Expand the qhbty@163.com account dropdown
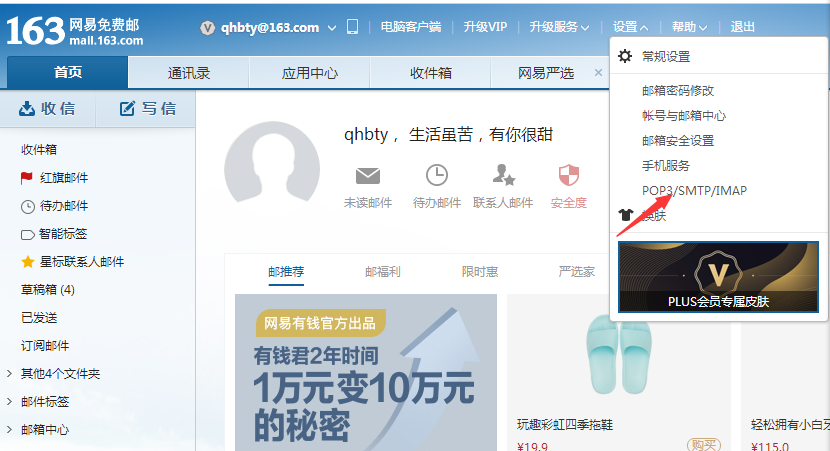This screenshot has width=830, height=451. [x=332, y=28]
